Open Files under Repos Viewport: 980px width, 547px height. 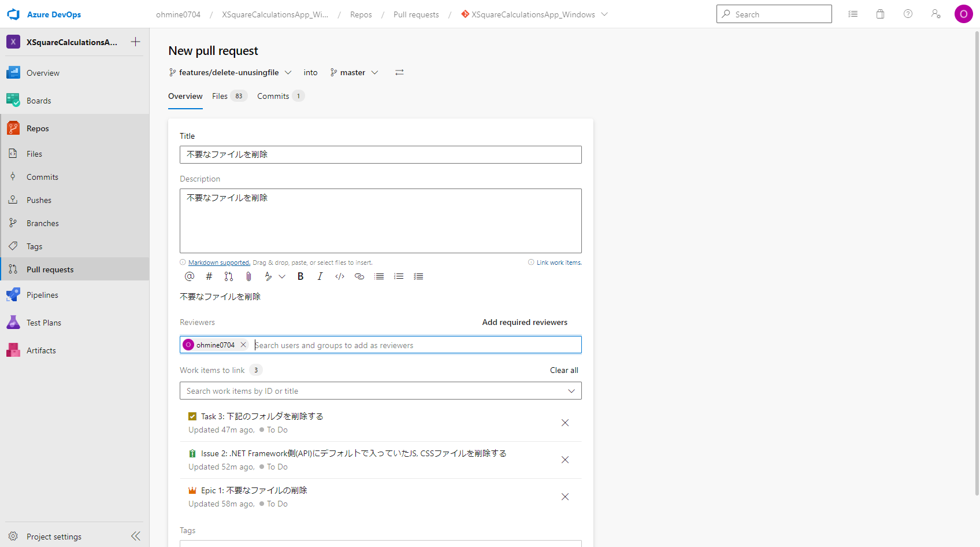(75, 154)
